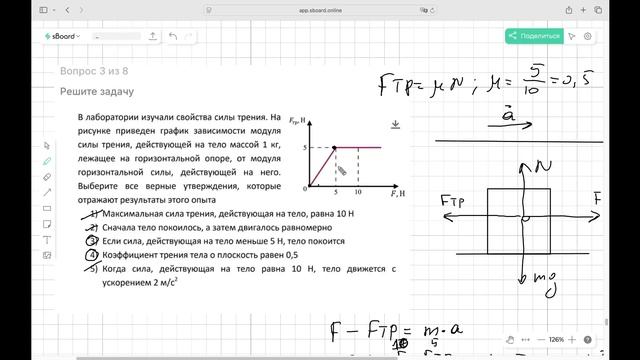Toggle the Safari sidebar
The width and height of the screenshot is (640, 360).
pos(44,10)
